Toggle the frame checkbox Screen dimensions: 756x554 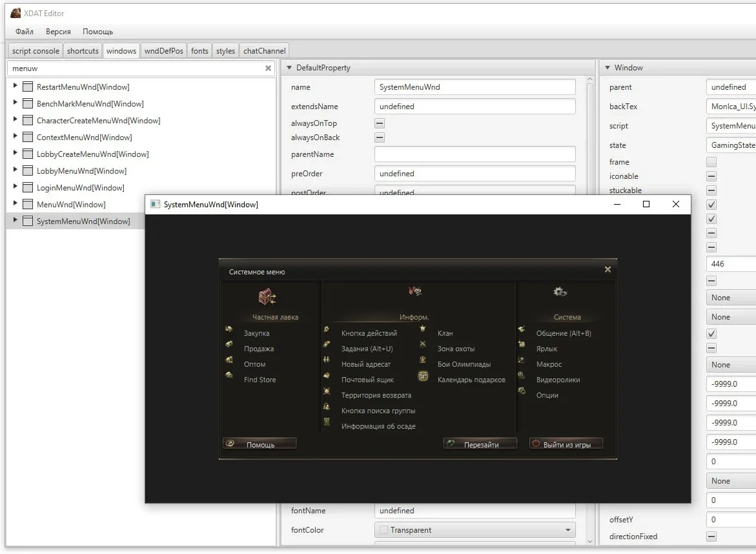click(x=711, y=162)
